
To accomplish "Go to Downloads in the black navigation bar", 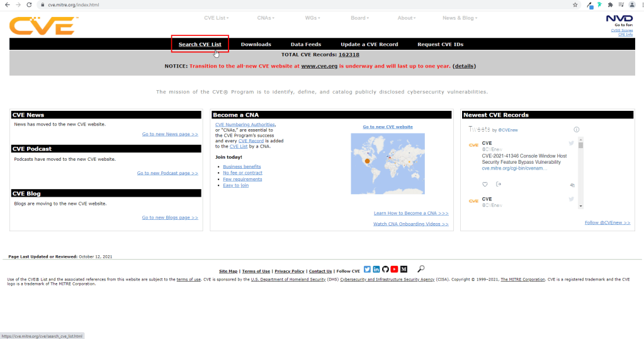I will coord(256,44).
